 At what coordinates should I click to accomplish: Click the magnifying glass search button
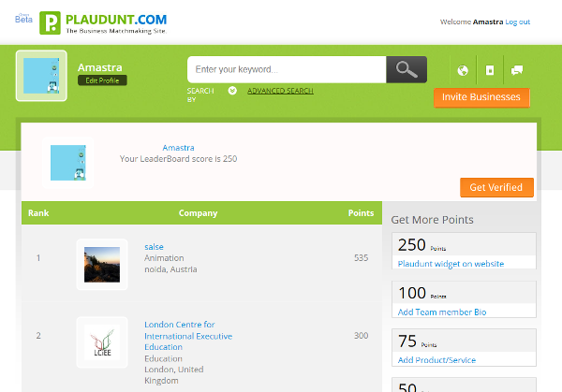click(407, 69)
